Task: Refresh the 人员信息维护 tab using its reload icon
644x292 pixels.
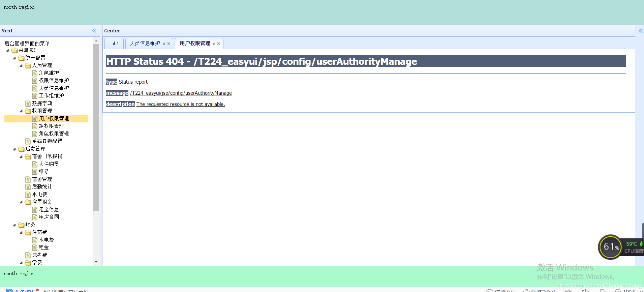Action: [164, 44]
